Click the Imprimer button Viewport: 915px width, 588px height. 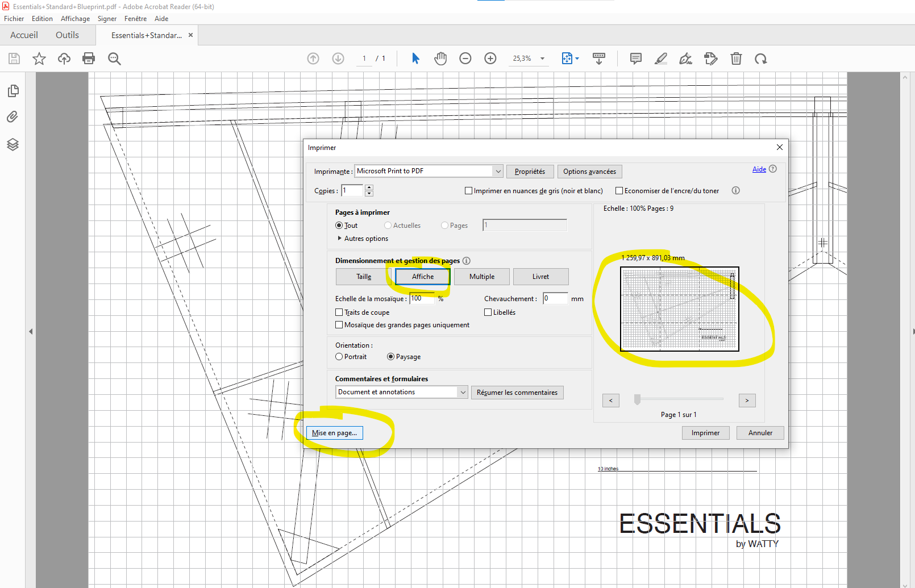coord(705,433)
